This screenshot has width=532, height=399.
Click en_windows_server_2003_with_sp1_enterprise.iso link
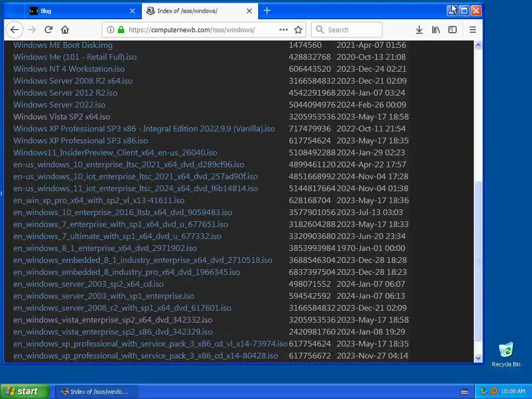click(104, 296)
